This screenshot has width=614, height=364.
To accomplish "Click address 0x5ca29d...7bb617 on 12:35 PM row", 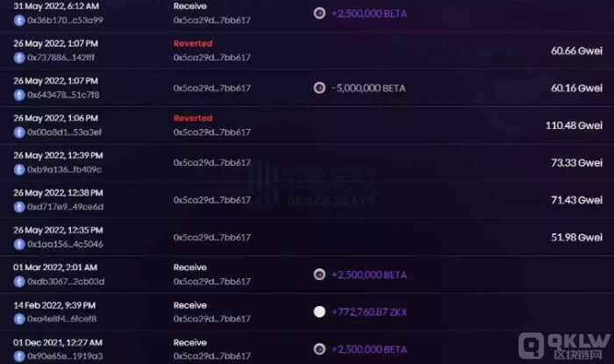I will pos(212,238).
